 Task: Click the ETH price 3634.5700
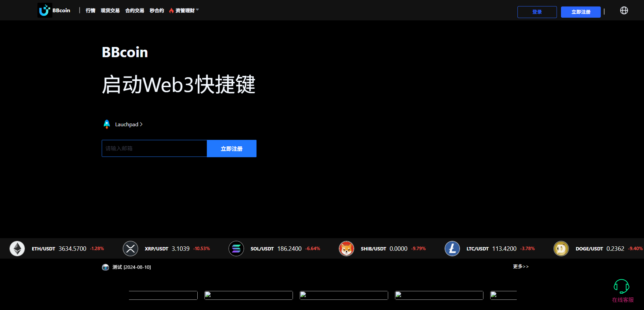point(72,249)
